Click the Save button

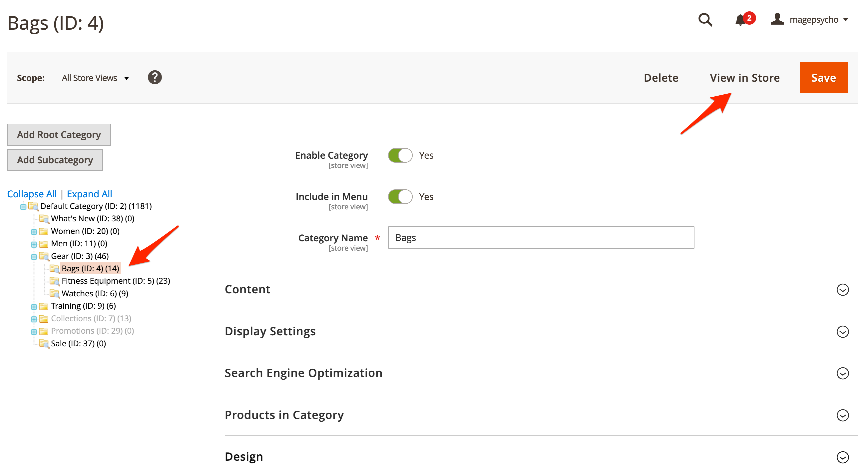(823, 78)
